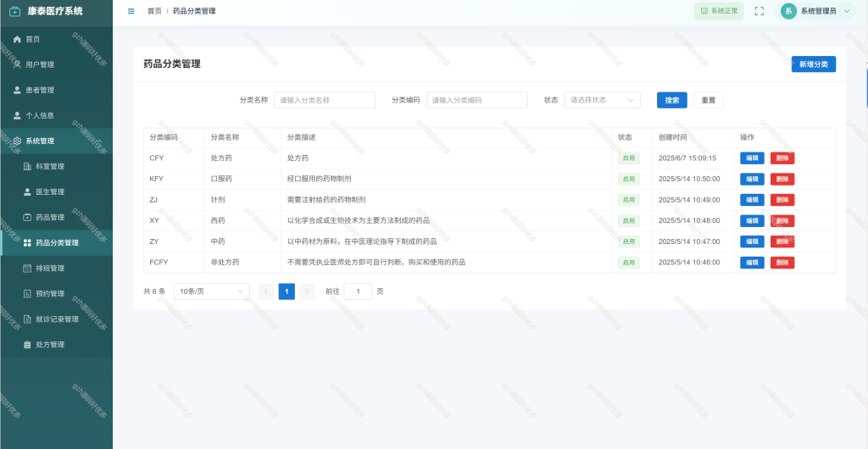Click the 排班管理 calendar icon
The height and width of the screenshot is (449, 868).
pyautogui.click(x=27, y=269)
